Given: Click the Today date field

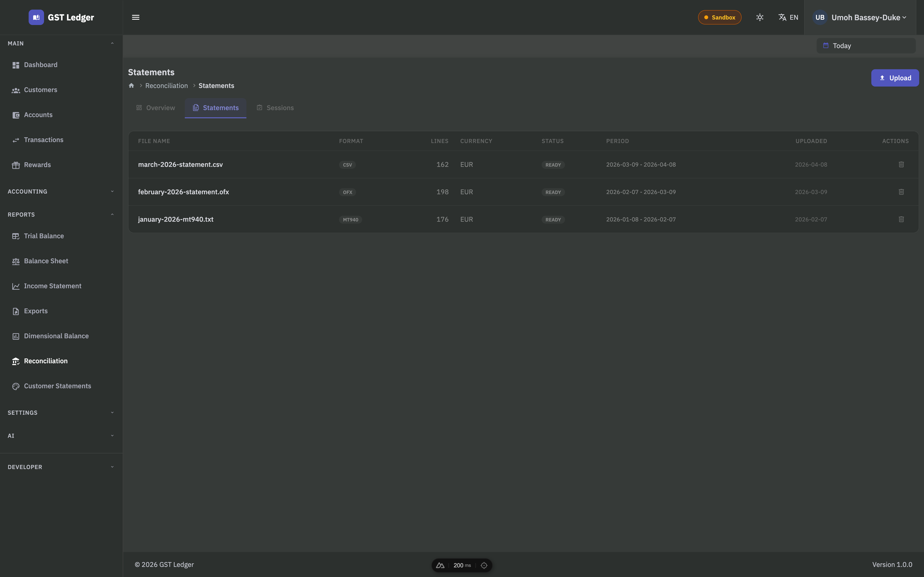Looking at the screenshot, I should click(x=866, y=46).
